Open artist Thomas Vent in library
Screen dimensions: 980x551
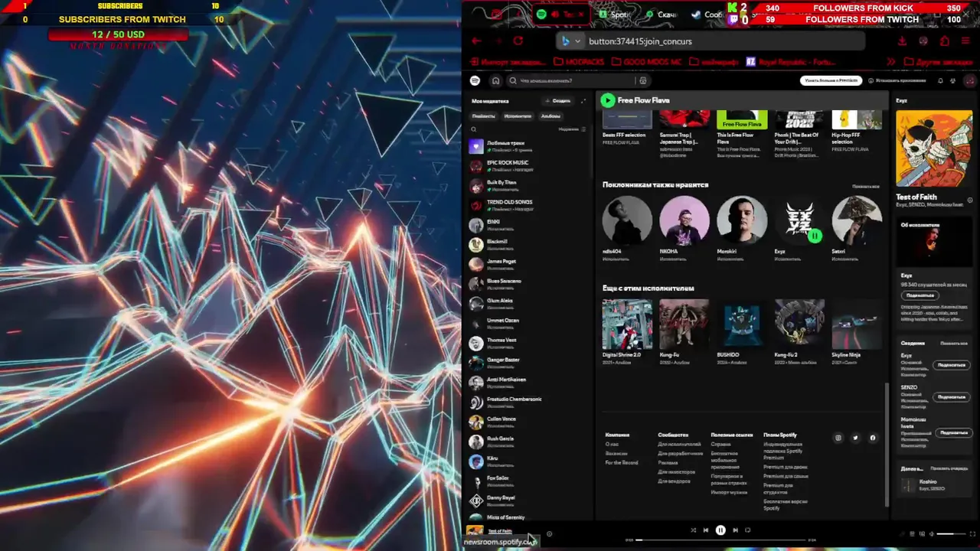point(527,344)
